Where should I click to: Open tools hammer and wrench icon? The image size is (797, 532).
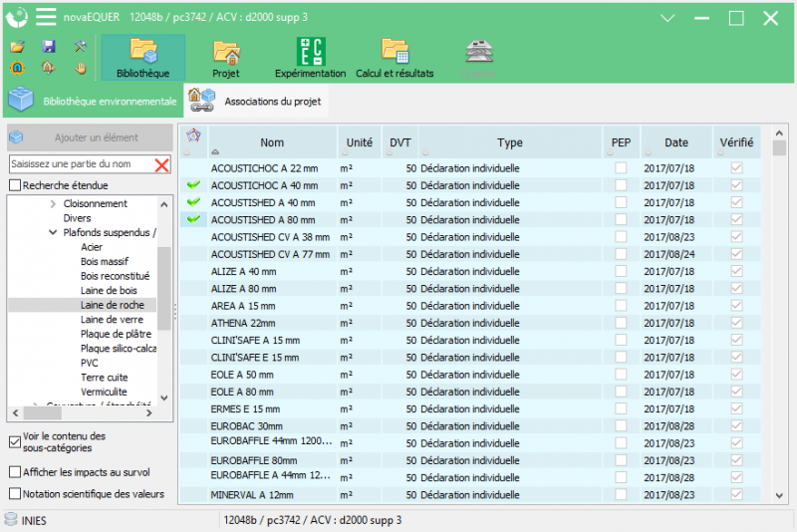point(80,47)
